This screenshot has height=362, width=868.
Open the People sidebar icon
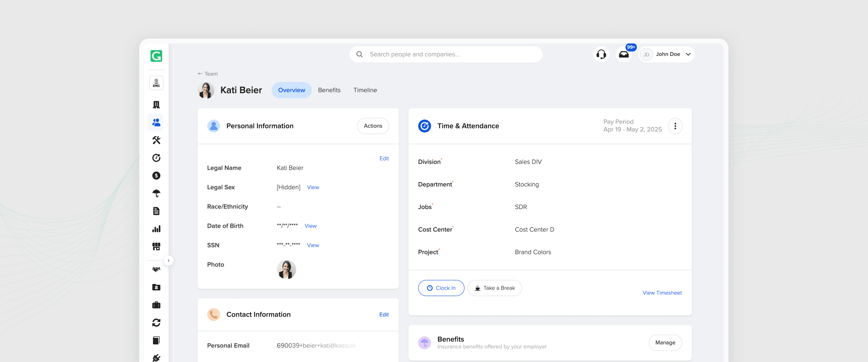click(x=156, y=122)
